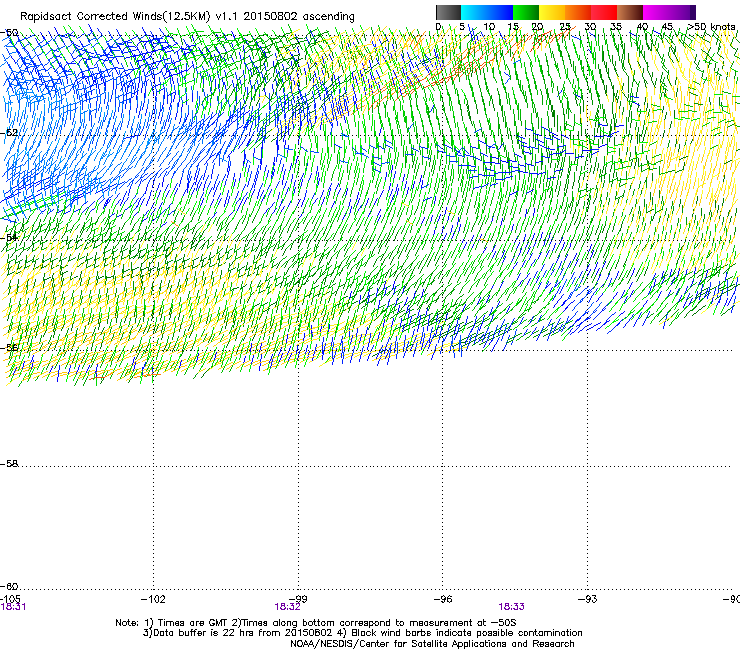Select the green 15-20 knots color segment

coord(526,12)
